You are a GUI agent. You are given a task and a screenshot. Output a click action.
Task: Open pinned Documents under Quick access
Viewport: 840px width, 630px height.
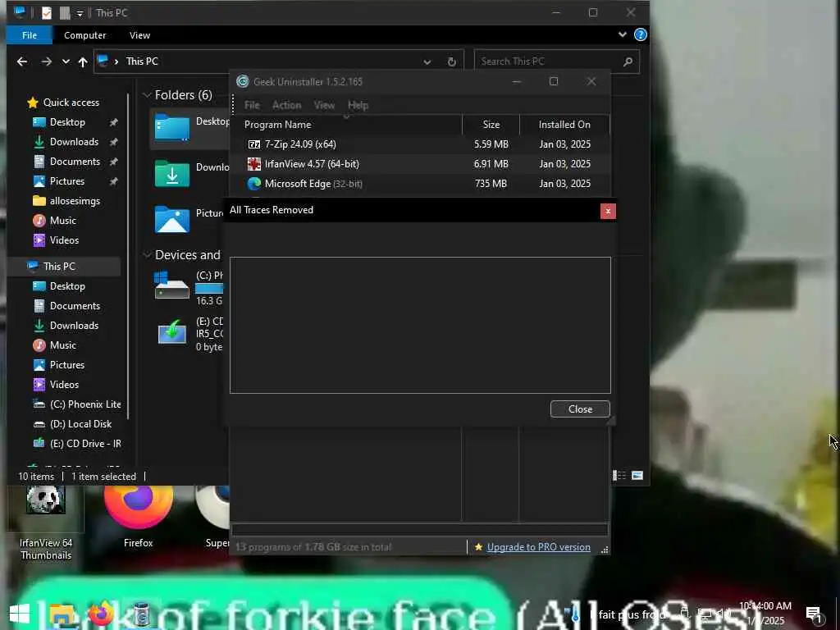(75, 162)
